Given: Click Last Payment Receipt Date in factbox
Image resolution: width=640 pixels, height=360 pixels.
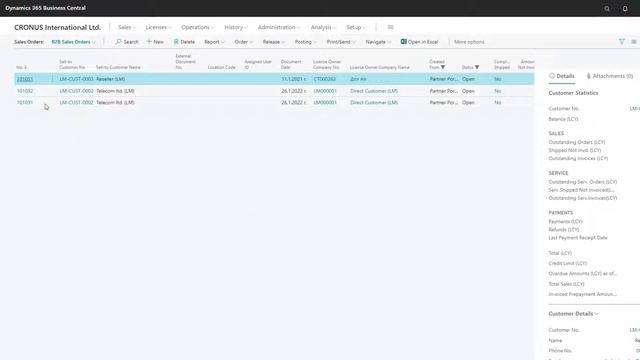Looking at the screenshot, I should click(x=578, y=238).
